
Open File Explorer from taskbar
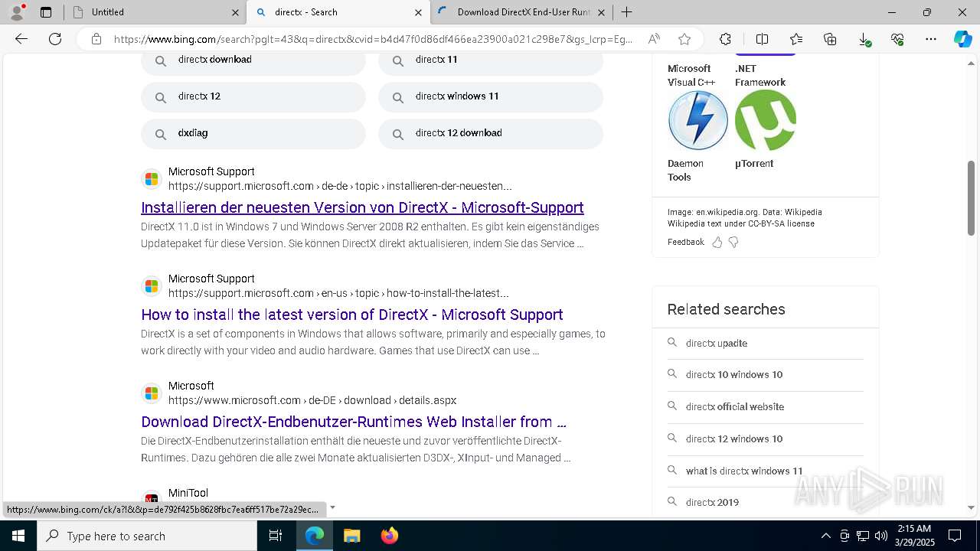pos(351,536)
